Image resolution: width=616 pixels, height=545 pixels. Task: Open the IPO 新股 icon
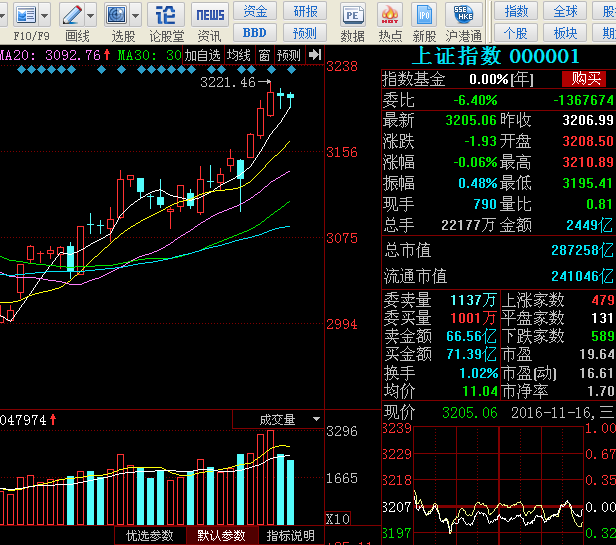coord(424,15)
